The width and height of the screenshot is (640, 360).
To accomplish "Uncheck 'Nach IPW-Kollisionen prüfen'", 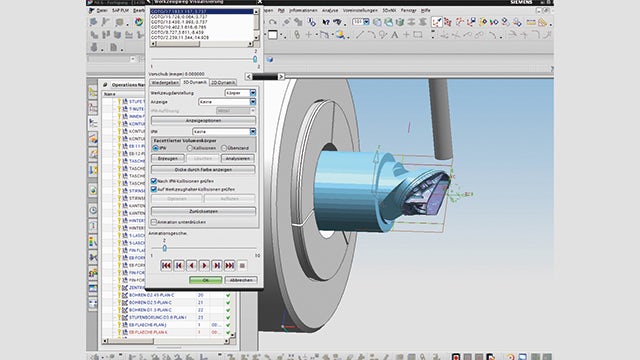I will click(x=154, y=181).
